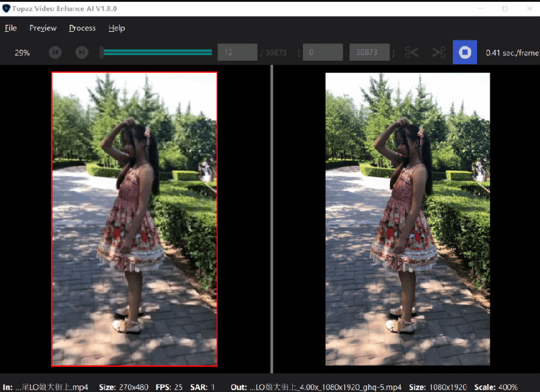540x392 pixels.
Task: Click the next frame button
Action: 82,52
